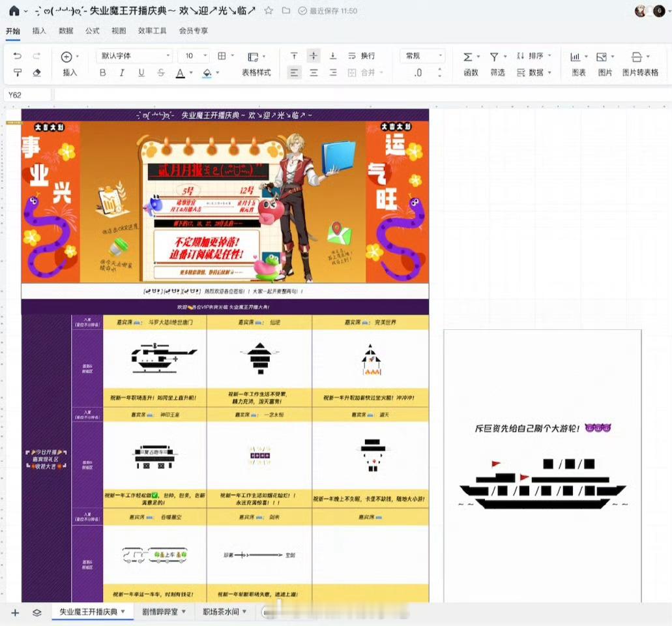Open the 会员专享 tab

pyautogui.click(x=194, y=31)
